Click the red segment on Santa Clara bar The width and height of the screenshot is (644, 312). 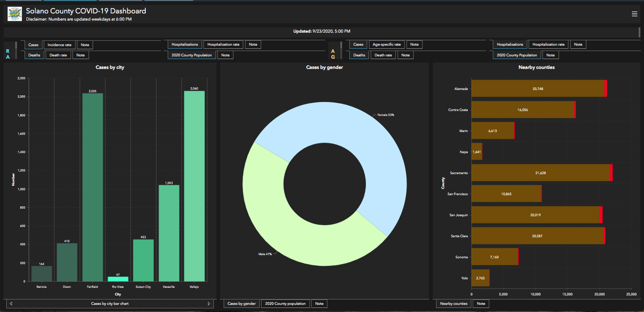604,236
